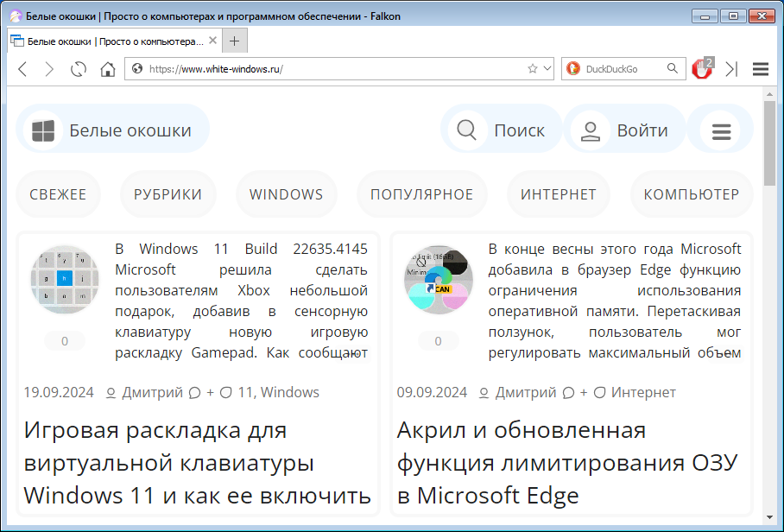Click the 0 counter under Edge thumbnail
The image size is (784, 532).
click(x=438, y=341)
